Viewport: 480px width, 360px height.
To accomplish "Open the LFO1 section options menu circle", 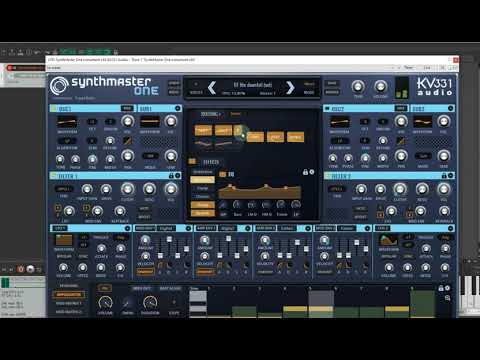I will tap(128, 228).
